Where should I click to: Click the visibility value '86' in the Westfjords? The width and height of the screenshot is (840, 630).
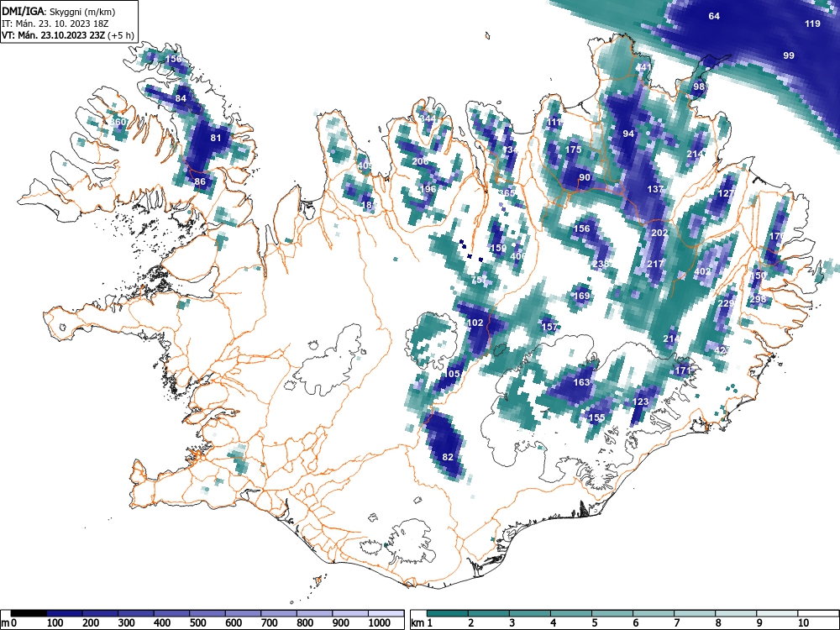pyautogui.click(x=200, y=181)
